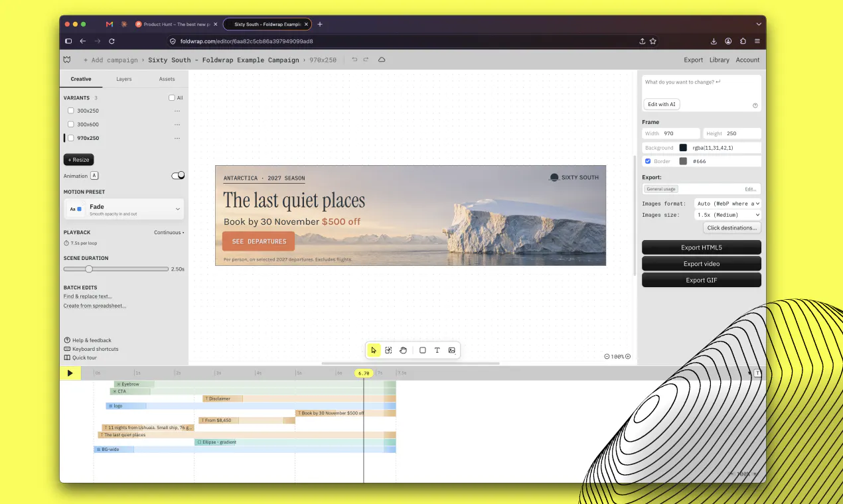
Task: Click the Edit with AI button
Action: point(662,104)
